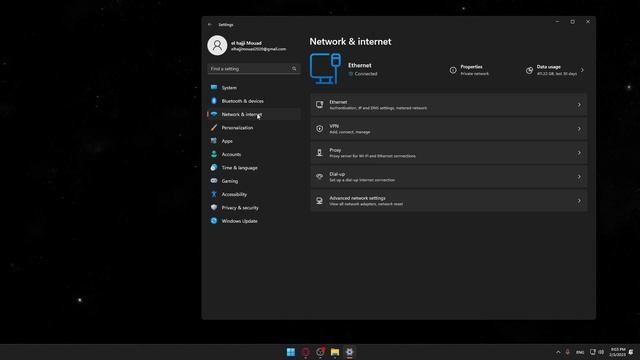
Task: Click the Proxy row chevron
Action: point(579,153)
